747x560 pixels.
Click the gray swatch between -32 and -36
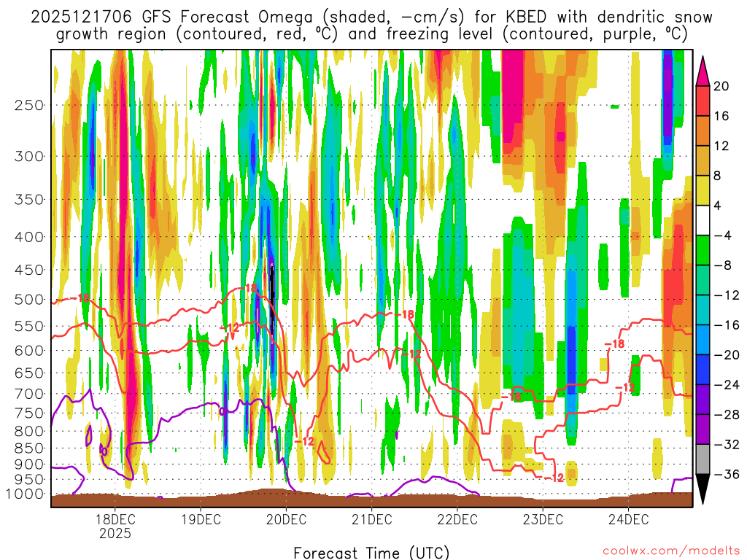(x=703, y=459)
